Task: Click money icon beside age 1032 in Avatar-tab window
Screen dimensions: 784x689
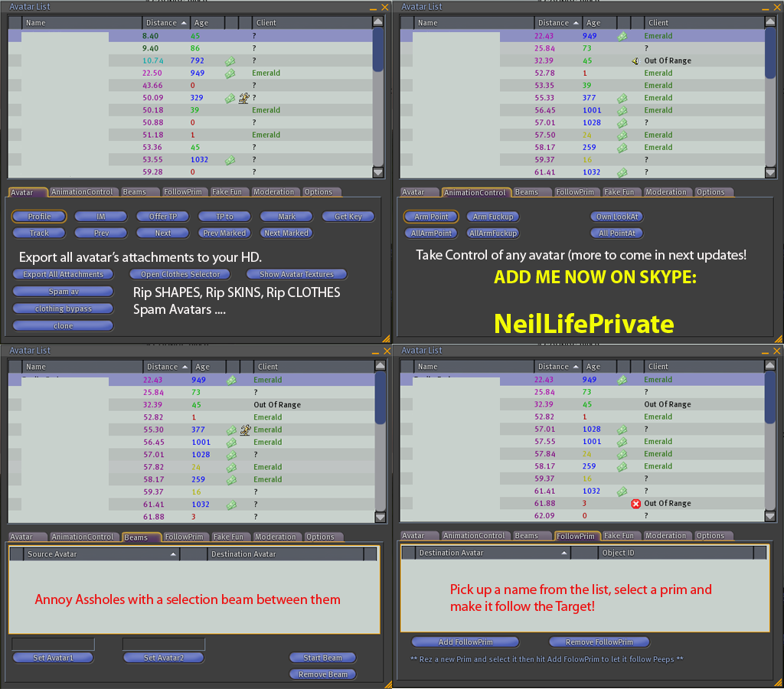Action: coord(230,161)
